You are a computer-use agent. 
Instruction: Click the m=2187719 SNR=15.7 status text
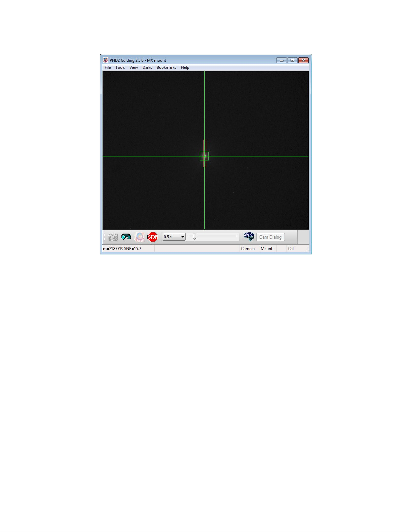pyautogui.click(x=122, y=249)
